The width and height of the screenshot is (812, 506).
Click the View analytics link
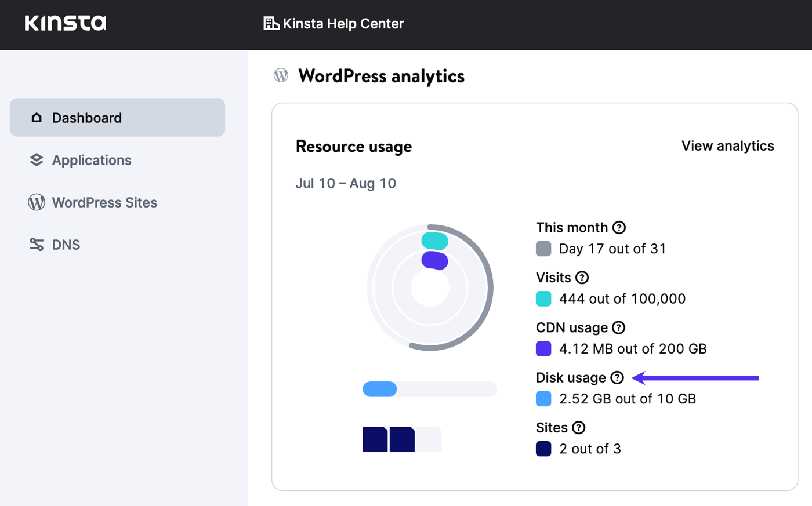727,146
